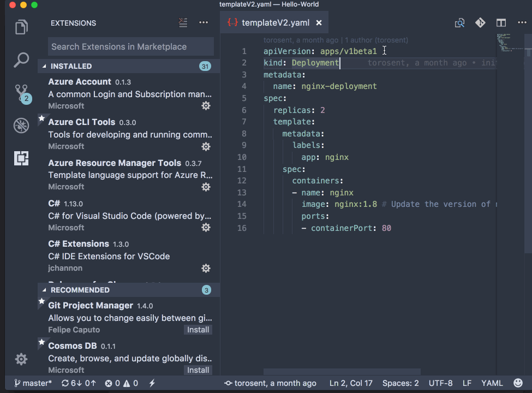Open Git compare icon near editor tabs
The height and width of the screenshot is (393, 532).
pos(480,23)
